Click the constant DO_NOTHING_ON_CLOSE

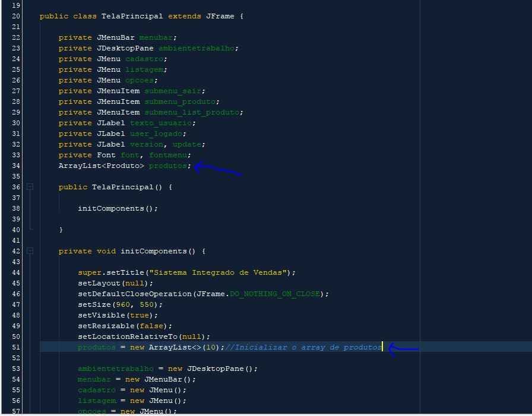pyautogui.click(x=275, y=294)
